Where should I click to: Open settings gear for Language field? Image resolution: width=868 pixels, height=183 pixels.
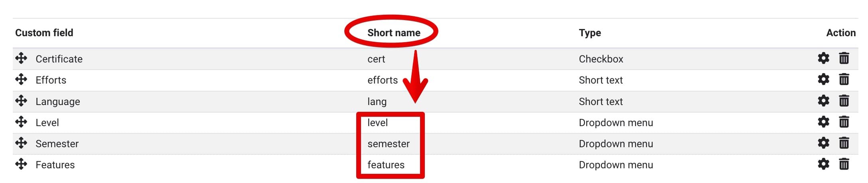[x=823, y=101]
